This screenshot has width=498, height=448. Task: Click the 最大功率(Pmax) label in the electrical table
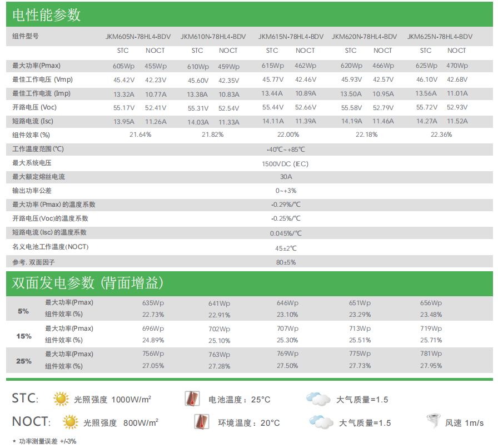36,66
